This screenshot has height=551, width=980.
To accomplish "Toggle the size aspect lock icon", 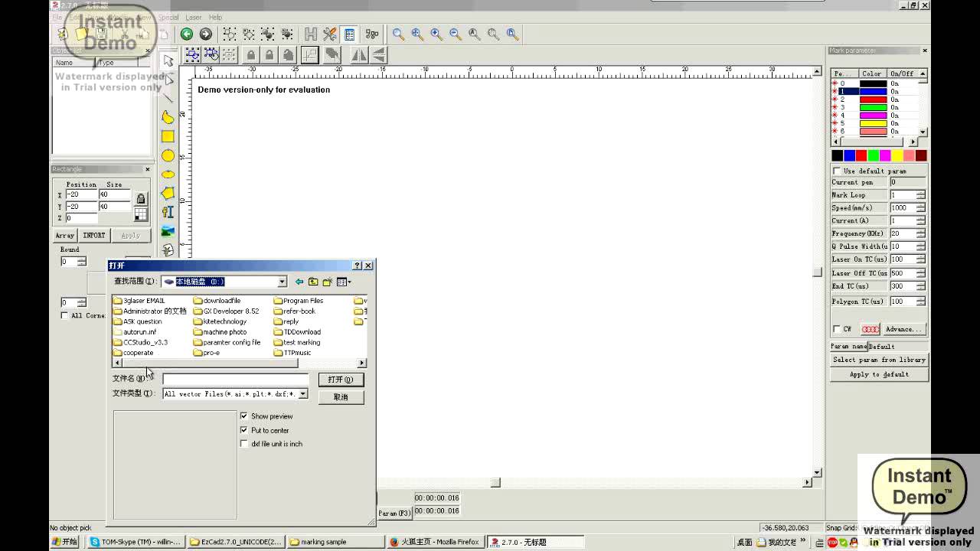I will point(141,199).
